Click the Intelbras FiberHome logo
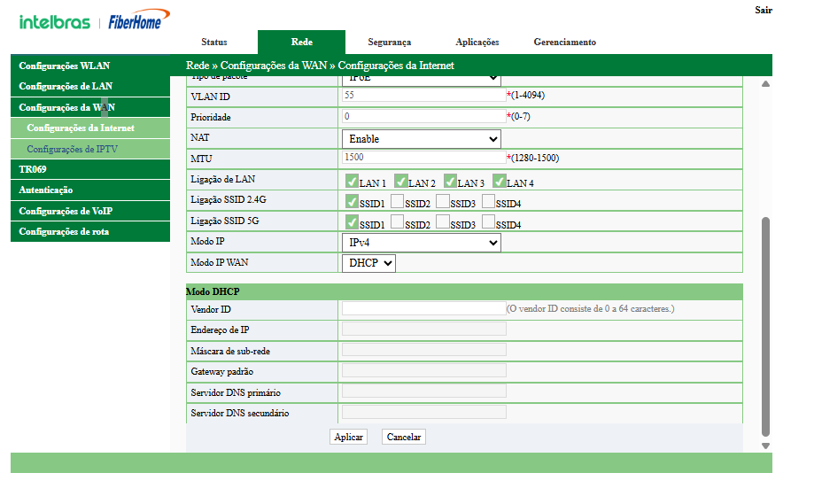Viewport: 822px width, 504px height. pyautogui.click(x=90, y=22)
